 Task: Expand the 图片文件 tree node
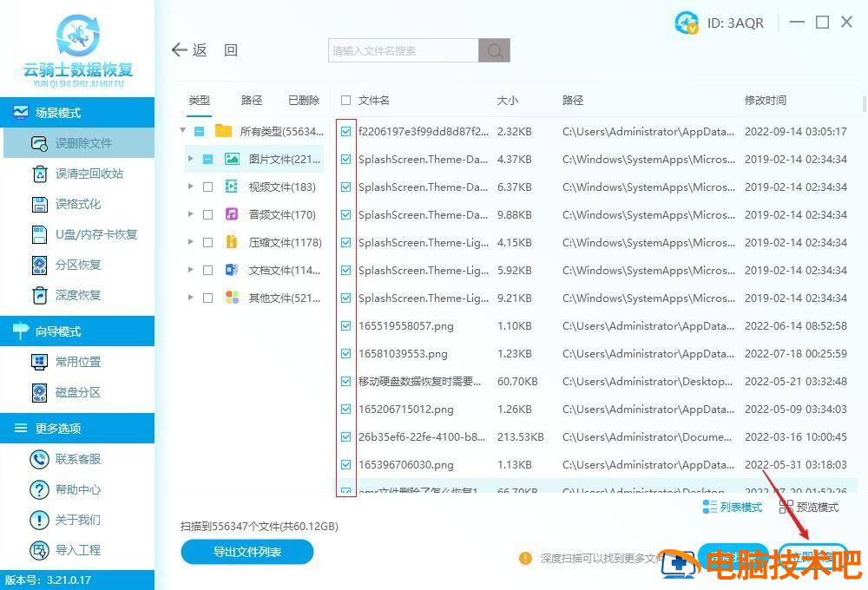click(190, 159)
